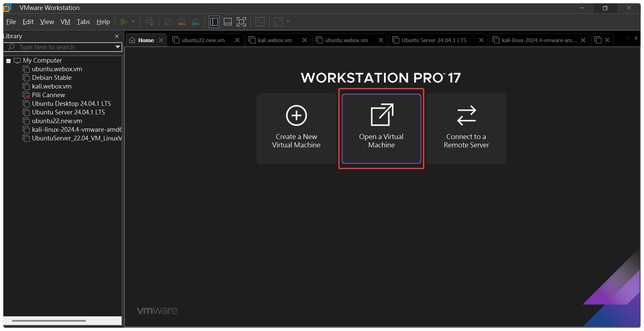This screenshot has width=644, height=331.
Task: Open the power options dropdown arrow
Action: (133, 22)
